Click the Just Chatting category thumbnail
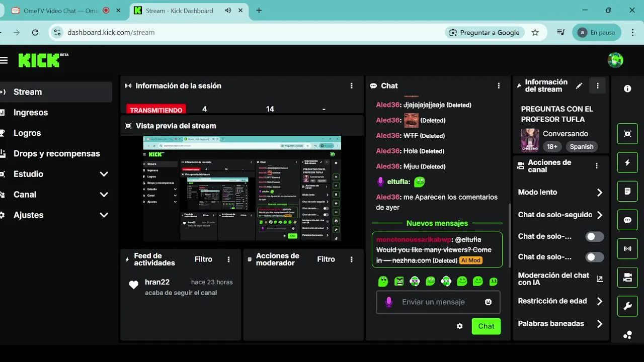Screen dimensions: 644x362 (530, 140)
